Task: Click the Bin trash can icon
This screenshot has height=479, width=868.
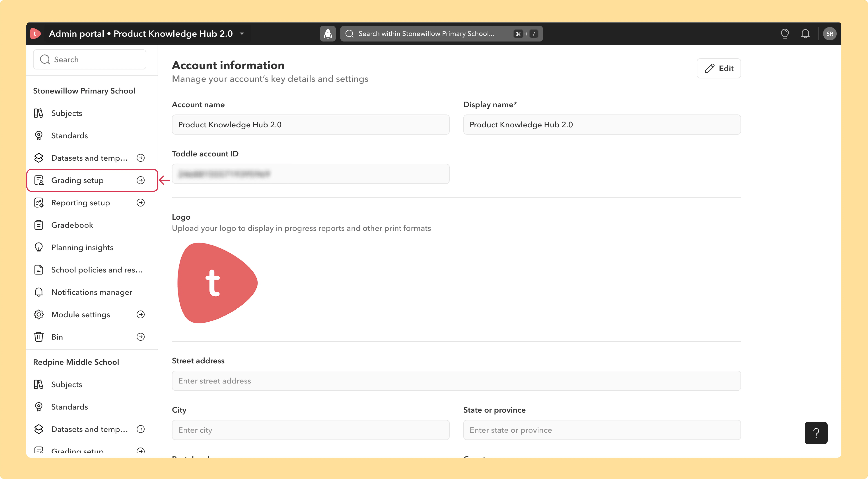Action: click(39, 337)
